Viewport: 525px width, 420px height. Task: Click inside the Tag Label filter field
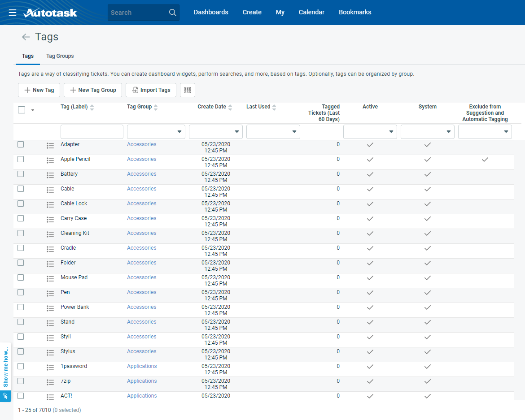pyautogui.click(x=92, y=131)
